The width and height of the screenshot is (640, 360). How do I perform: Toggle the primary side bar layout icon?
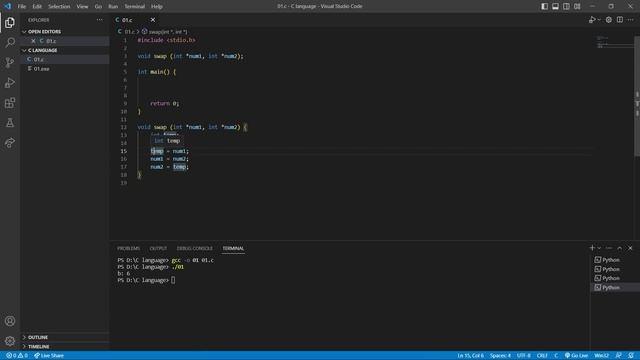pyautogui.click(x=544, y=6)
